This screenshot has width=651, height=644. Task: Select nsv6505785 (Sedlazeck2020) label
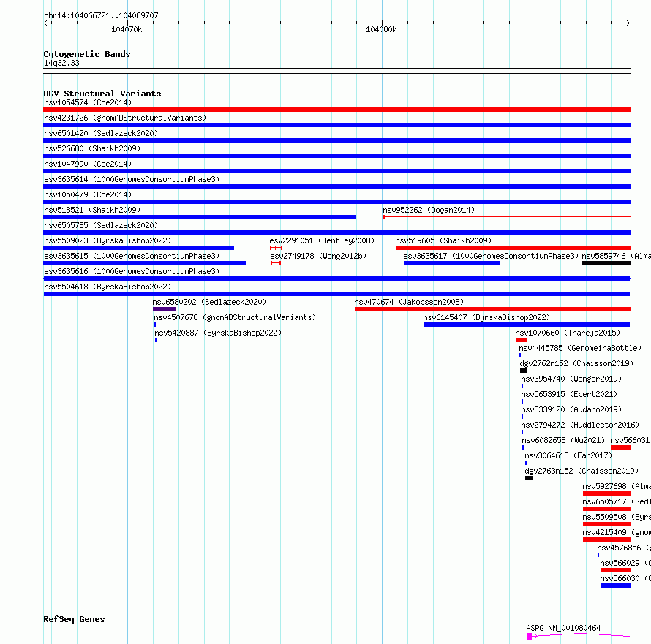[x=101, y=225]
